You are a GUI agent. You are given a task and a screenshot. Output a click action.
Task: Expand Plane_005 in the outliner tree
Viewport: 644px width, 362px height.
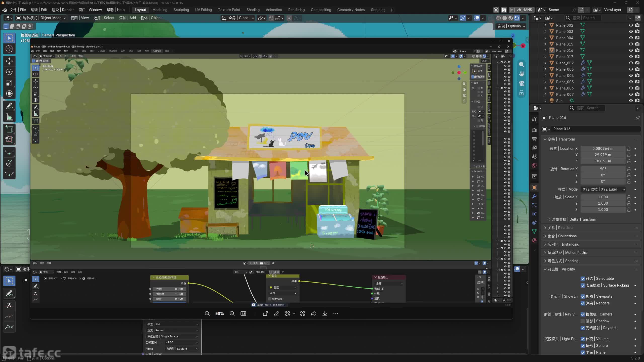[545, 82]
